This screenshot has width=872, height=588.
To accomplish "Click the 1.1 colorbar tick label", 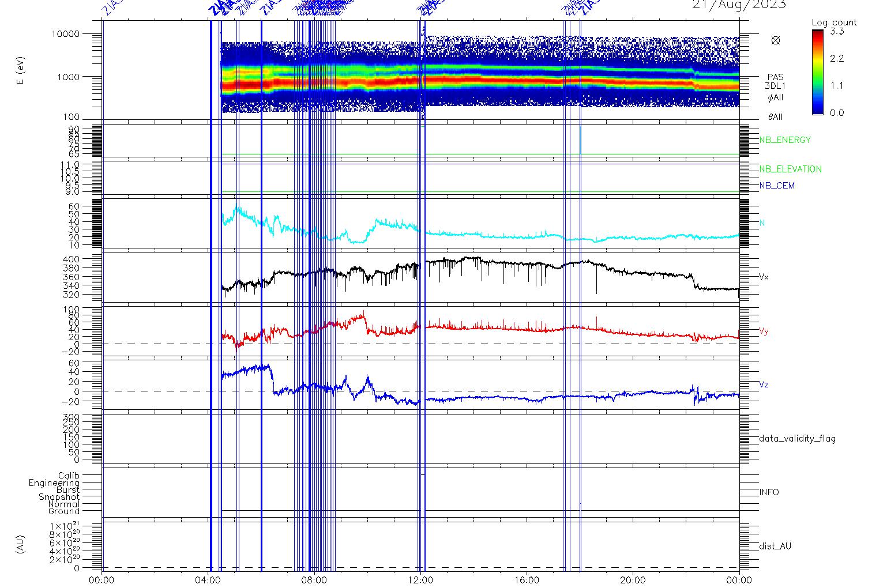I will coord(837,85).
